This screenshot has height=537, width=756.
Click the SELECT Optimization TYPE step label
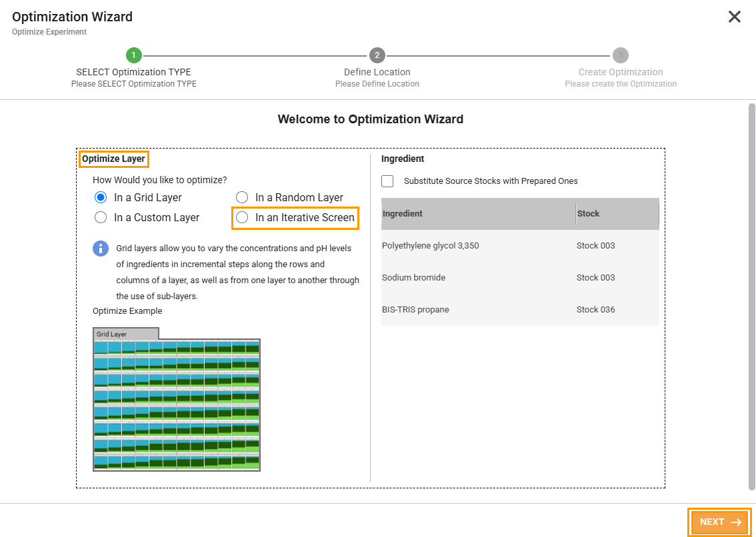(x=133, y=71)
